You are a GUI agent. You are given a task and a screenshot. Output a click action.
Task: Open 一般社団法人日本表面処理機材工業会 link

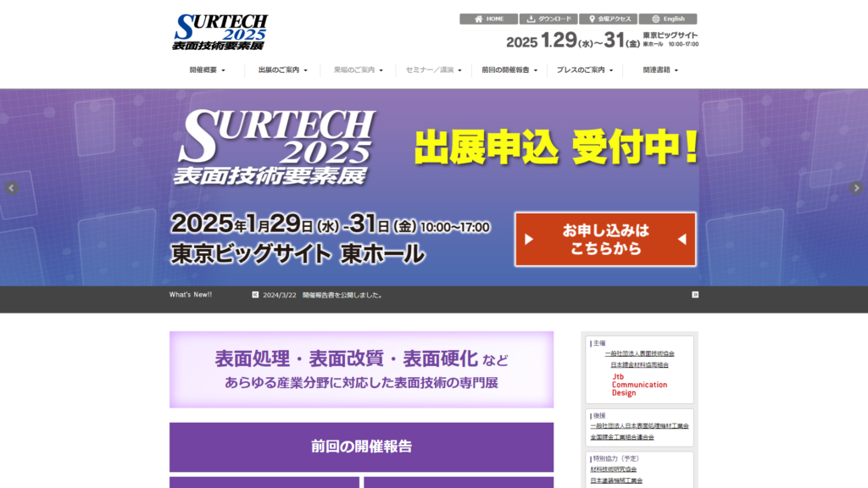coord(639,426)
